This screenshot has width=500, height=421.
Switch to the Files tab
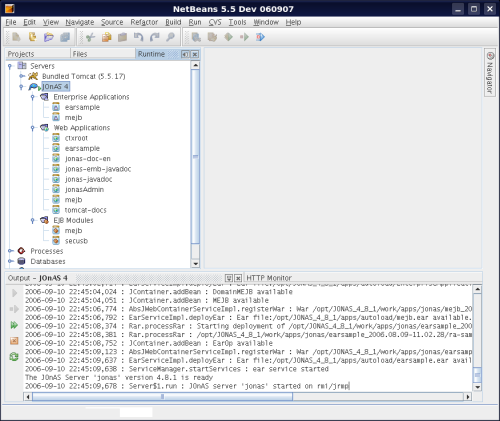pos(103,54)
